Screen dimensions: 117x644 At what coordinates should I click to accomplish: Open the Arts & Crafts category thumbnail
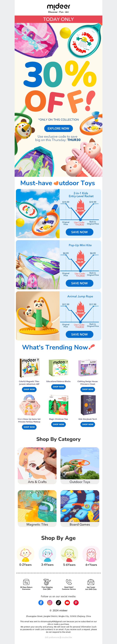point(37,465)
